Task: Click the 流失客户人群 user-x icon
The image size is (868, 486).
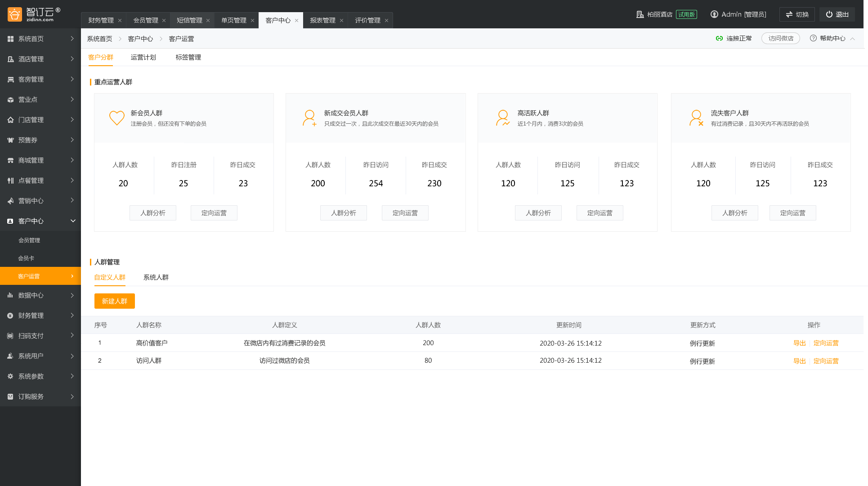Action: point(696,118)
